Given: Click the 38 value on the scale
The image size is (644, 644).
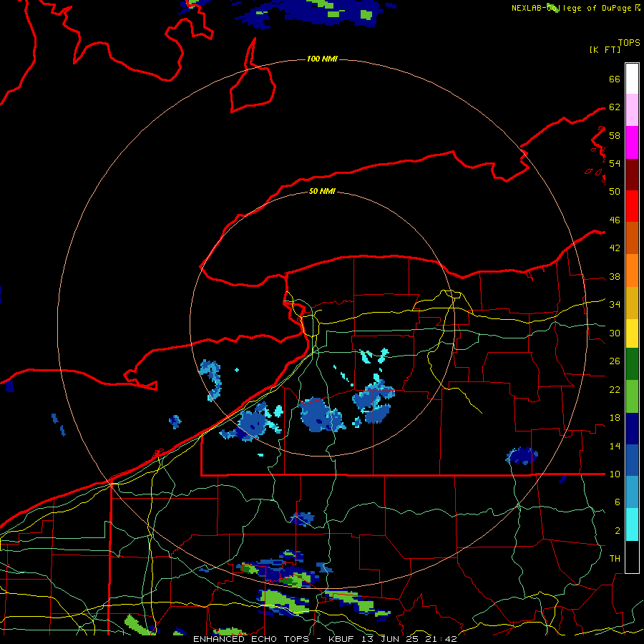Looking at the screenshot, I should tap(615, 277).
